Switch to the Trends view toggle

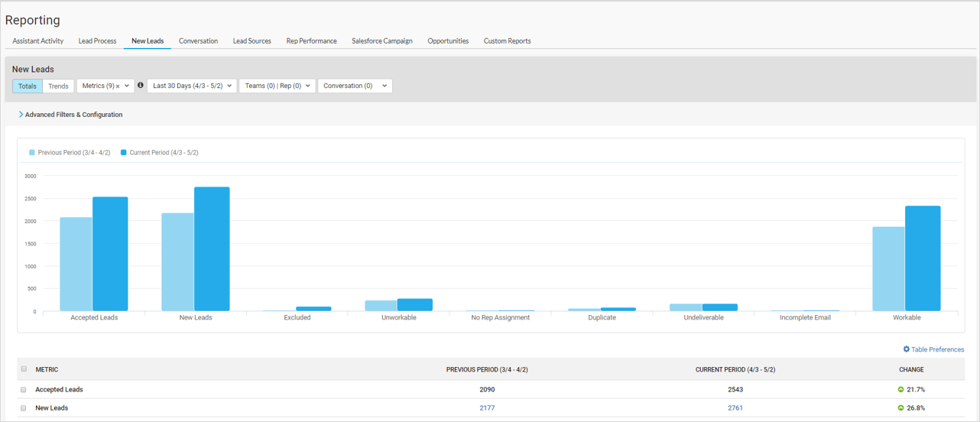(x=58, y=86)
